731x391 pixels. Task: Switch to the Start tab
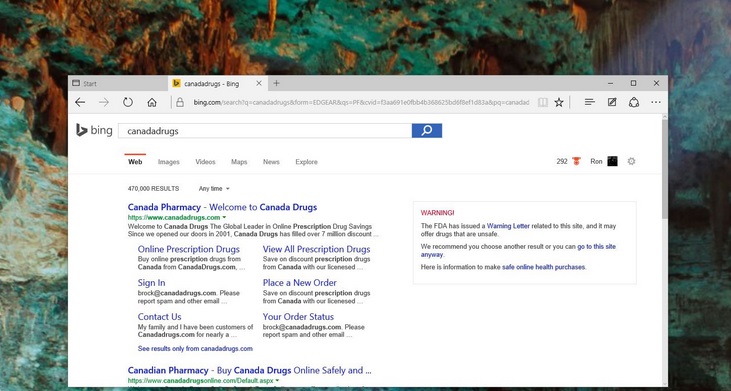[118, 83]
